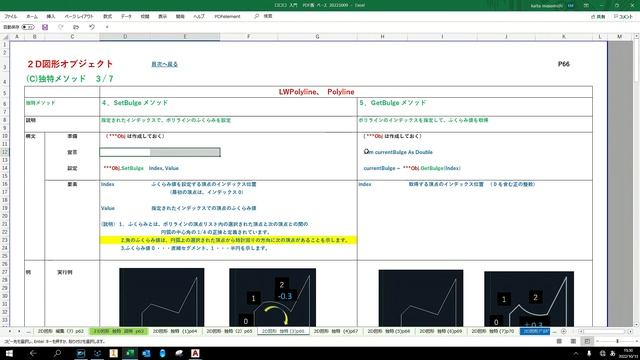Switch to Page Break Preview in status bar
Viewport: 640px width, 360px height.
pos(587,341)
